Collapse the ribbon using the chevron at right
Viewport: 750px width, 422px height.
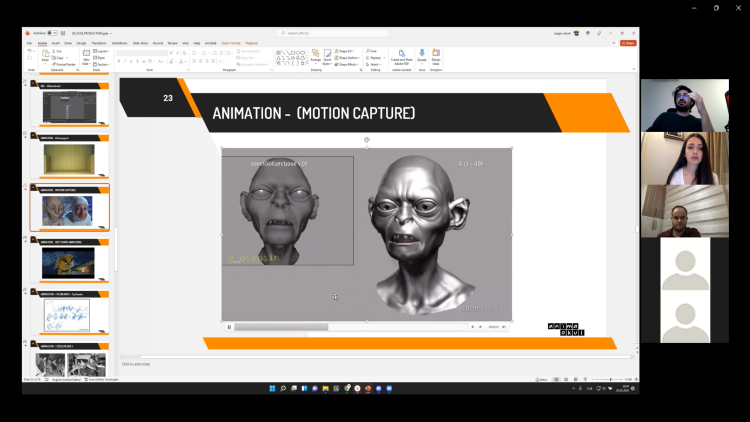pyautogui.click(x=634, y=69)
